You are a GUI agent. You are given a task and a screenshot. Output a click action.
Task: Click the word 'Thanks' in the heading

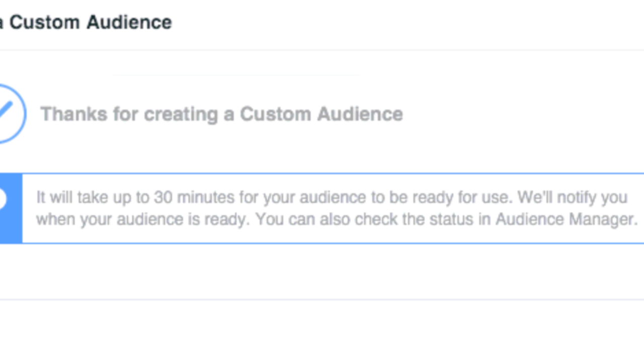coord(73,114)
